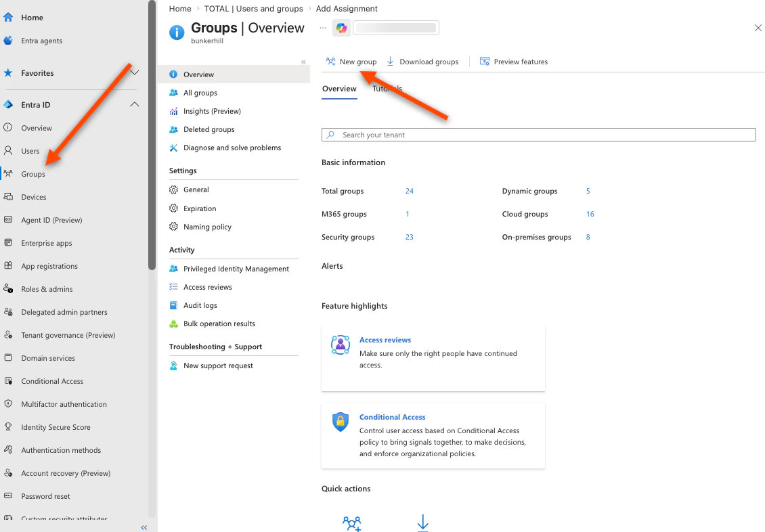The width and height of the screenshot is (765, 532).
Task: Collapse the Groups resource menu
Action: coord(303,62)
